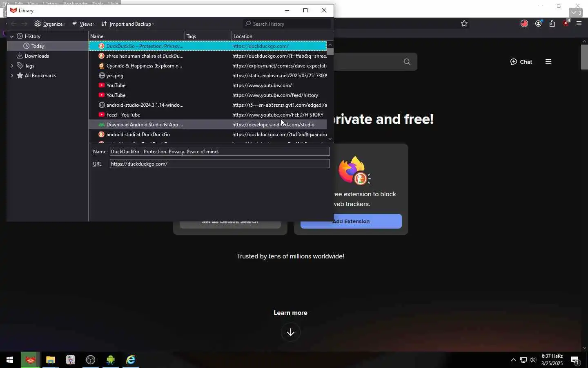This screenshot has width=588, height=368.
Task: Click the DuckDuckGo search magnifier icon
Action: 407,62
